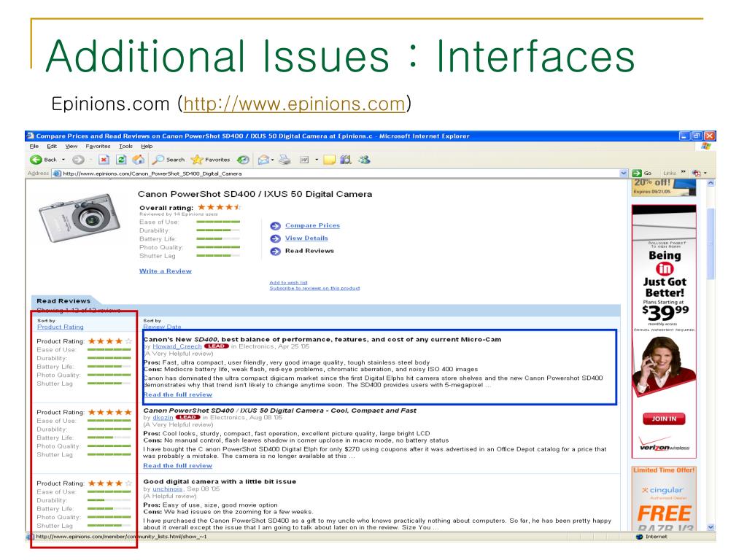Viewport: 747px width, 560px height.
Task: Click the Write a Review link
Action: click(x=166, y=271)
